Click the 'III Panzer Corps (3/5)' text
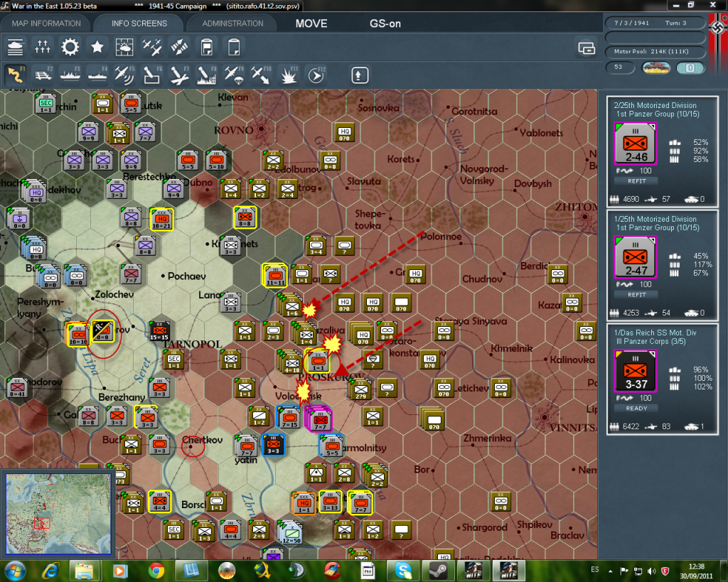 tap(654, 342)
